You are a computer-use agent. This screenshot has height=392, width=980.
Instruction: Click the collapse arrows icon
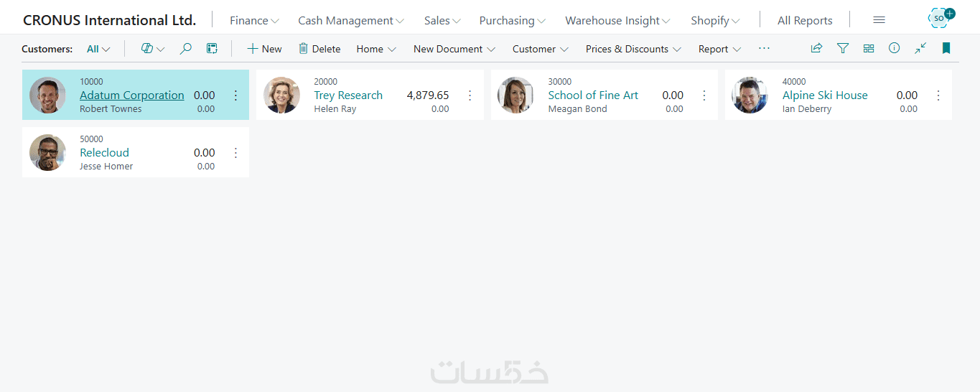pyautogui.click(x=920, y=48)
